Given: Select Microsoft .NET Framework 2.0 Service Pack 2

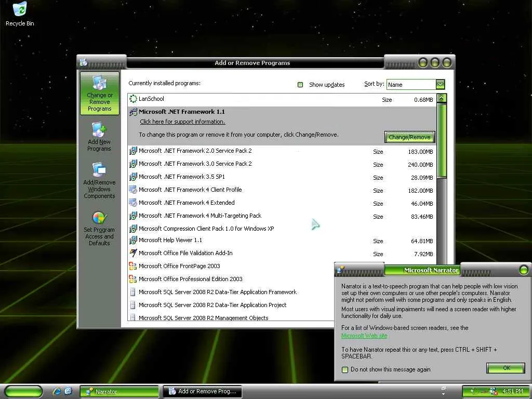Looking at the screenshot, I should 282,151.
